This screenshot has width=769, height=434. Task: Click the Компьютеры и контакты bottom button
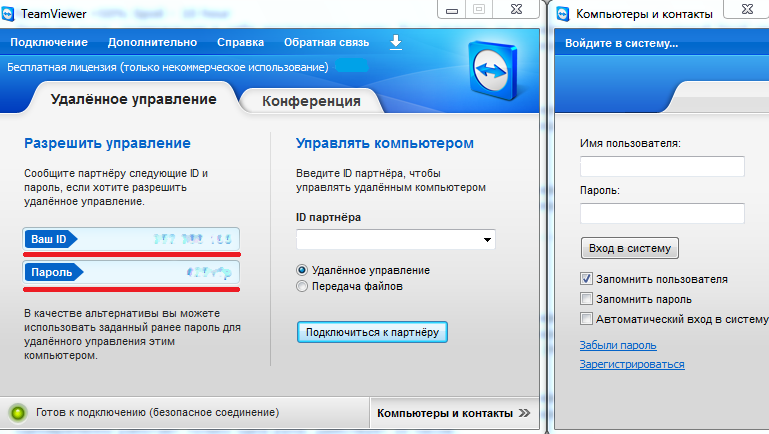(454, 413)
